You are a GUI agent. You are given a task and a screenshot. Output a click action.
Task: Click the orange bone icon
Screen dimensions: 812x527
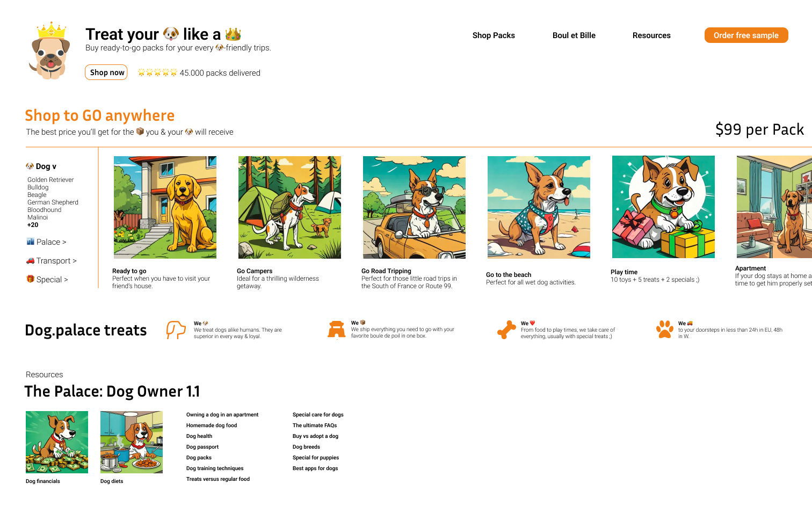click(506, 330)
